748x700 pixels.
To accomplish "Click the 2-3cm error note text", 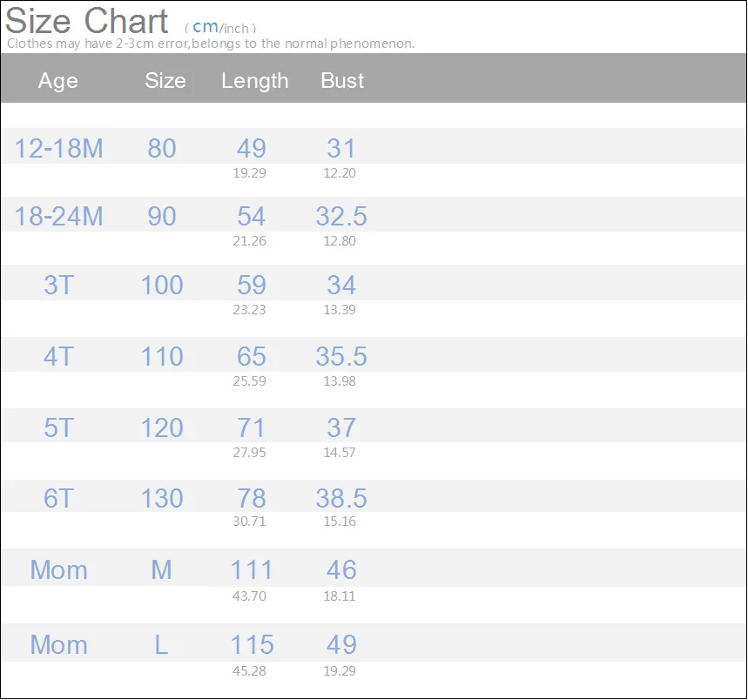I will coord(211,44).
